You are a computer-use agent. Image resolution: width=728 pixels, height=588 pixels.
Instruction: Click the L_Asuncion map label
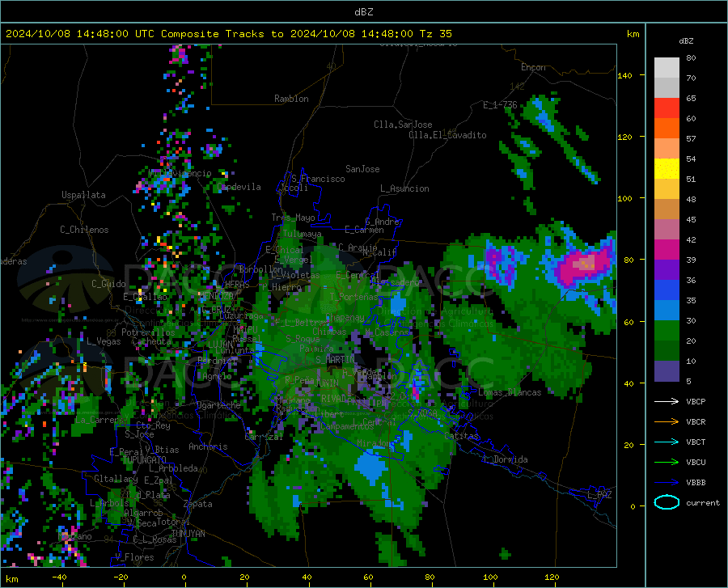click(x=404, y=188)
